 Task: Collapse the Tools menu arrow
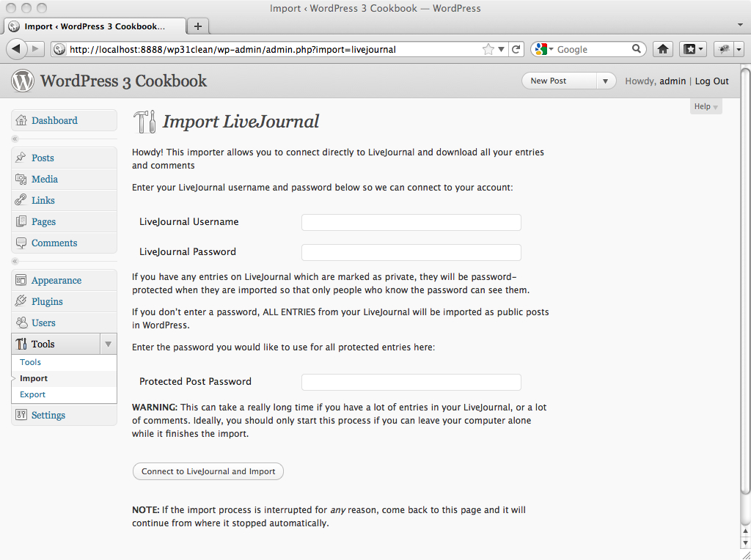[x=109, y=344]
